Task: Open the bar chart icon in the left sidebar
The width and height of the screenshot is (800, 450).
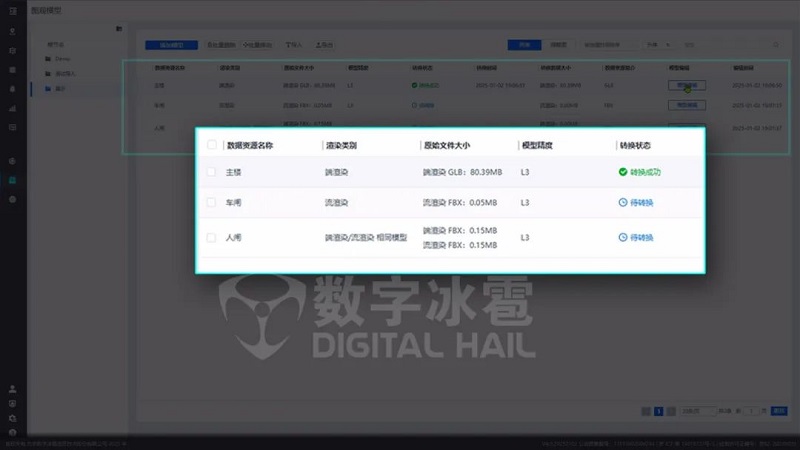Action: point(13,108)
